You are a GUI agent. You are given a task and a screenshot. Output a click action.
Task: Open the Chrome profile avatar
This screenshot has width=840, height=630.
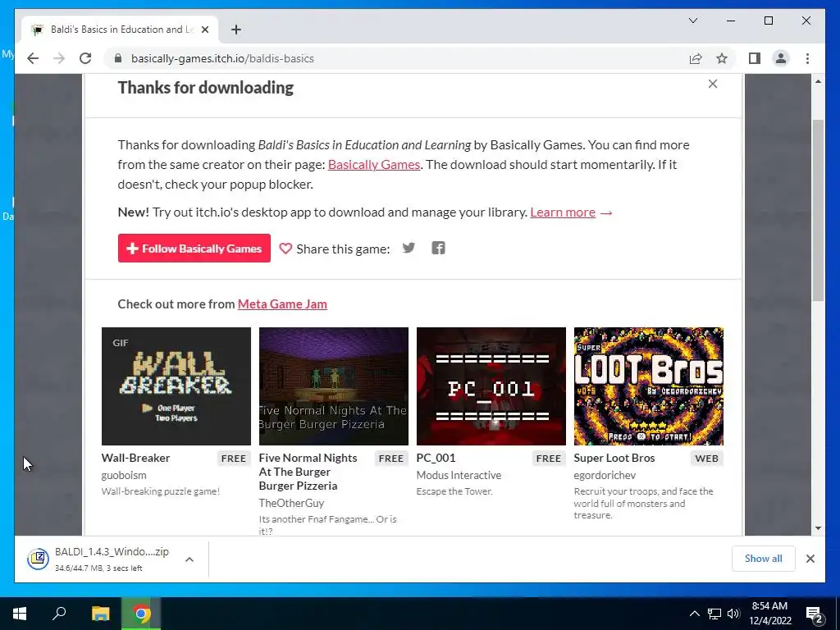[x=781, y=58]
